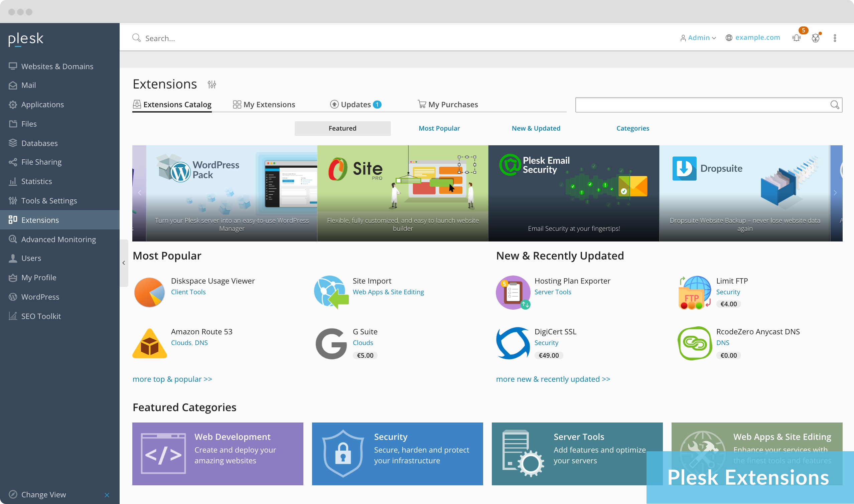Go to the previous featured carousel slide
This screenshot has height=504, width=854.
coord(140,193)
